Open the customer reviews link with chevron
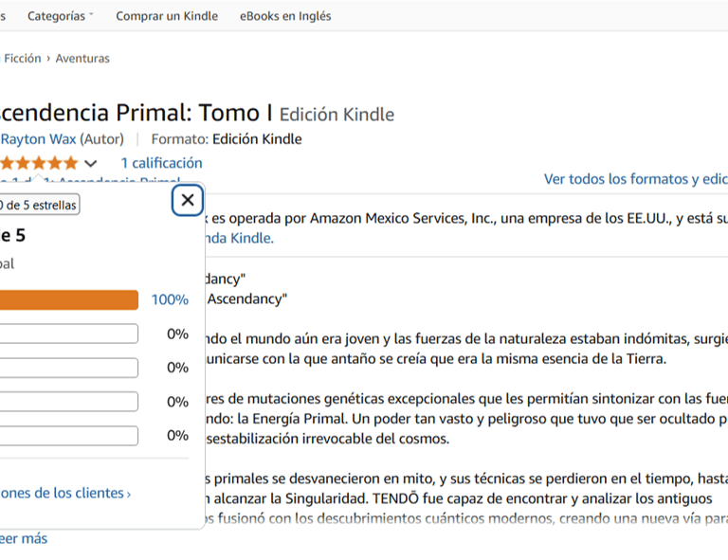 (64, 493)
